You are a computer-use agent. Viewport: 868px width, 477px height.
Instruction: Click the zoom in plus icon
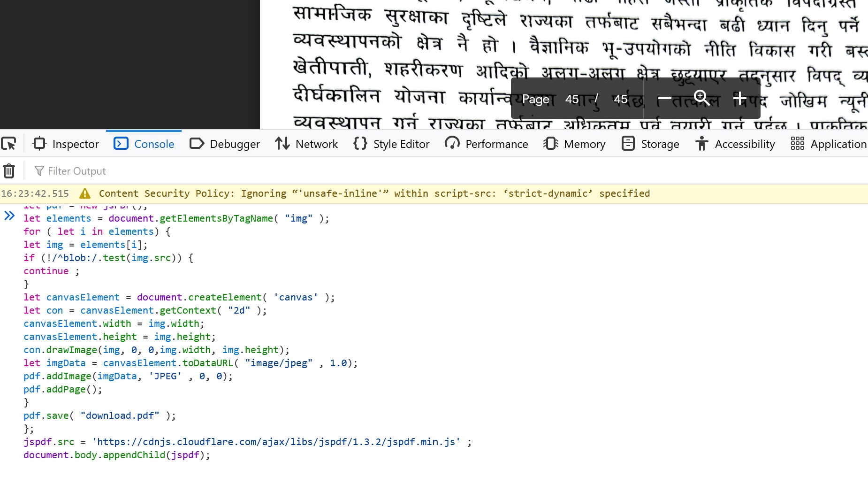point(740,99)
